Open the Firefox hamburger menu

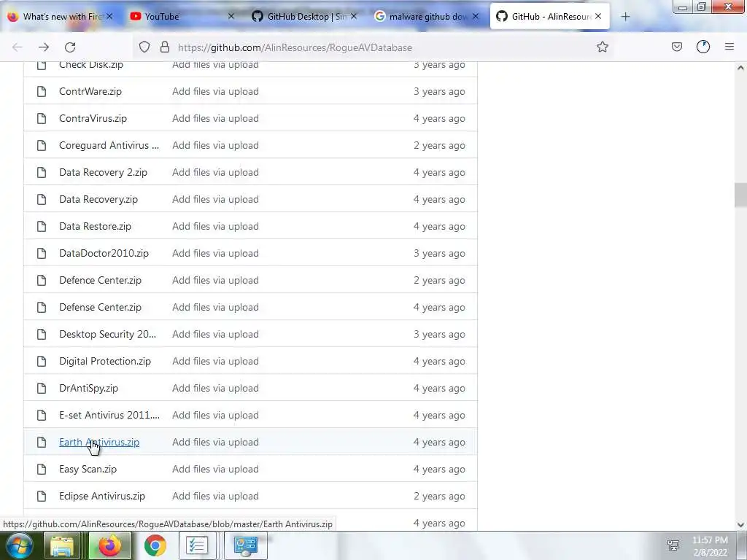[729, 47]
